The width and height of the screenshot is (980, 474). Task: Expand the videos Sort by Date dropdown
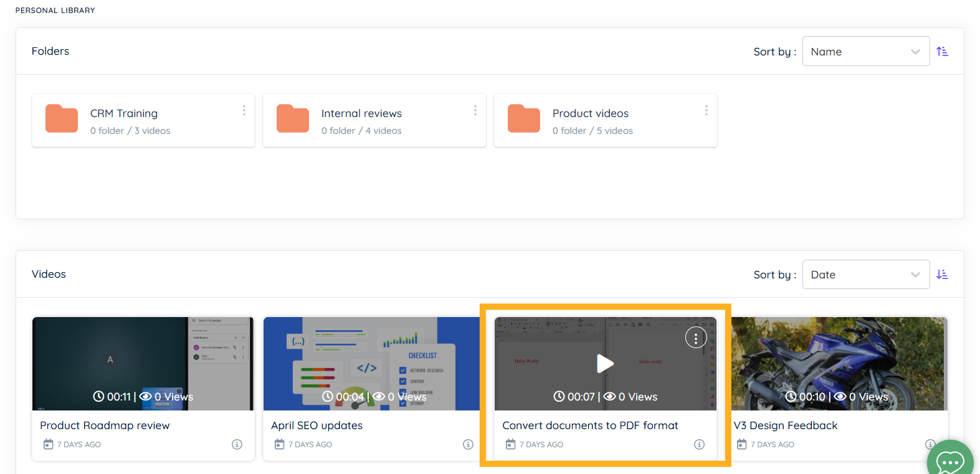(865, 275)
